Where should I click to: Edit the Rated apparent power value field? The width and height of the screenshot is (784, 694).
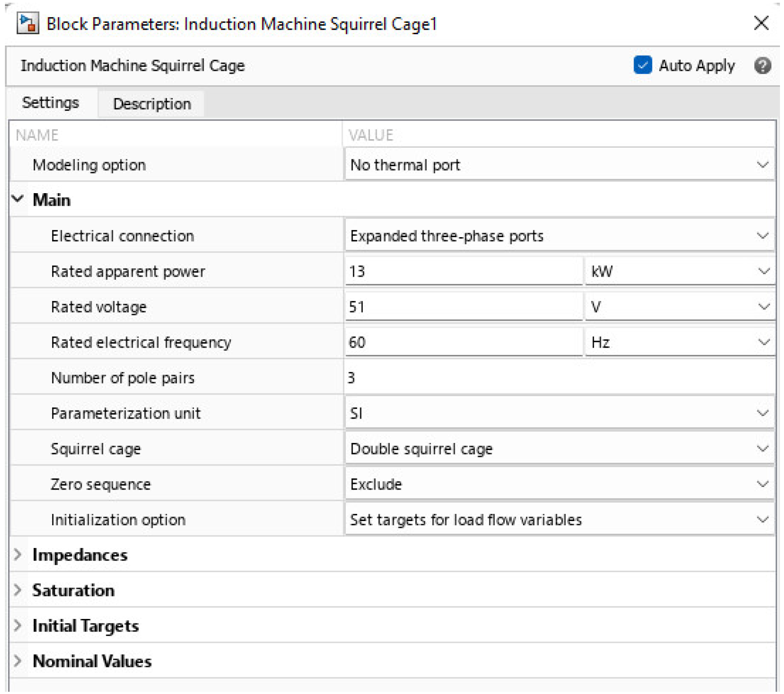[463, 271]
